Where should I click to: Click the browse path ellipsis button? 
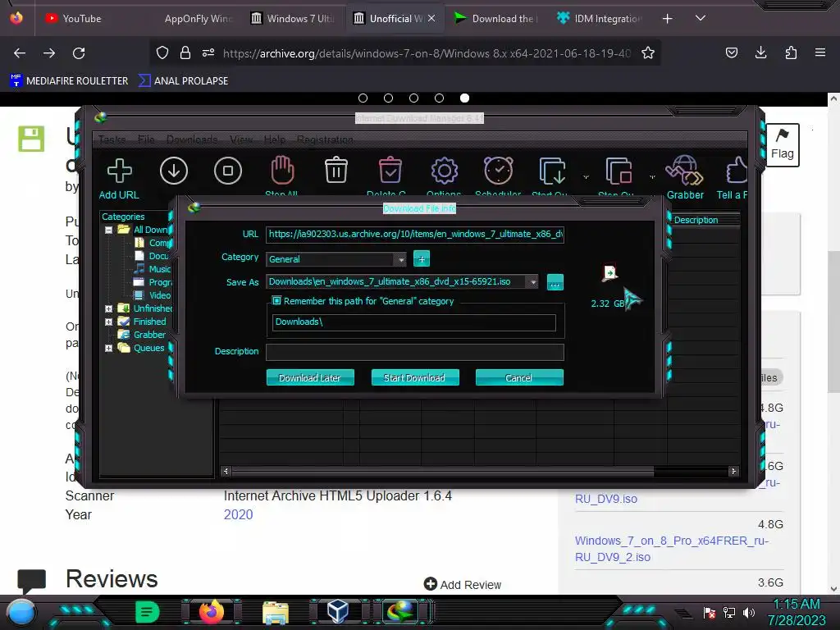click(555, 282)
